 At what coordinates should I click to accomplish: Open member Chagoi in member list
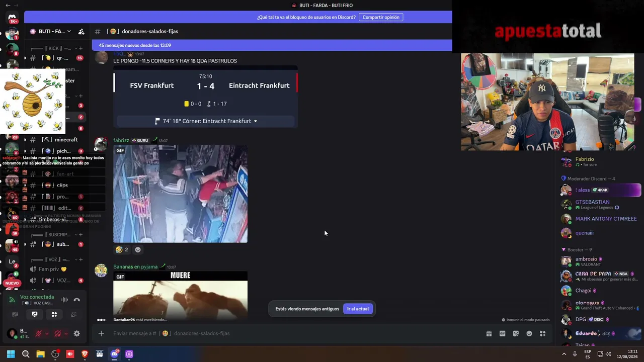600,291
